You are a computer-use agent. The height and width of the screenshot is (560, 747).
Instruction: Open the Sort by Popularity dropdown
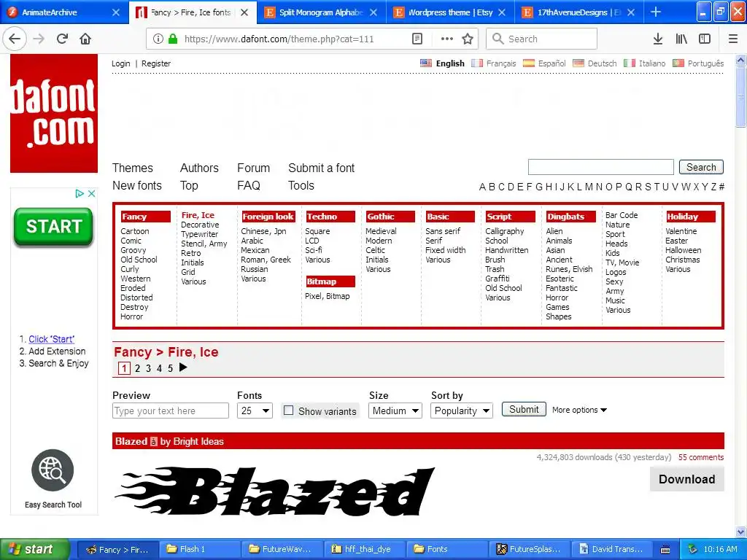tap(462, 411)
